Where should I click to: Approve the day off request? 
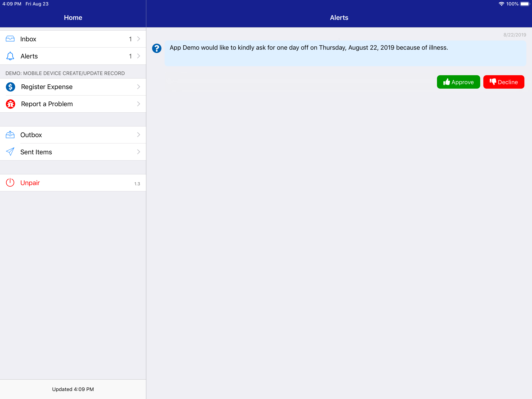458,82
